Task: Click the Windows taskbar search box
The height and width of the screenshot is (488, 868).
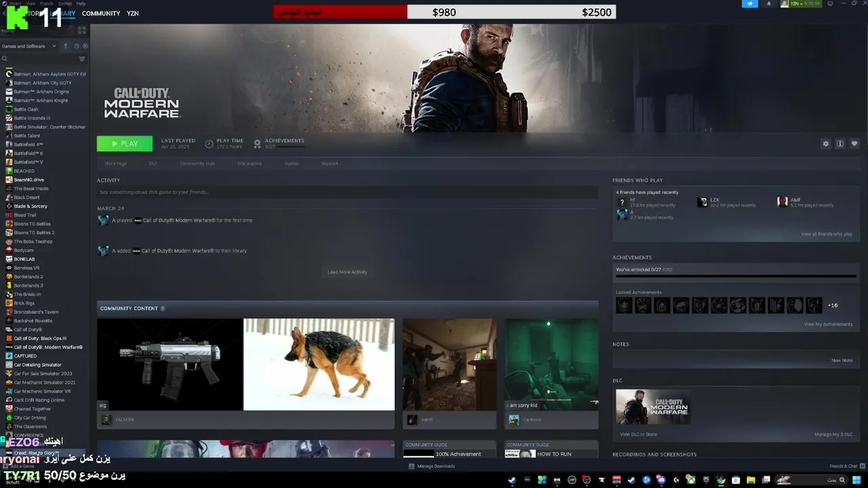Action: pos(811,480)
